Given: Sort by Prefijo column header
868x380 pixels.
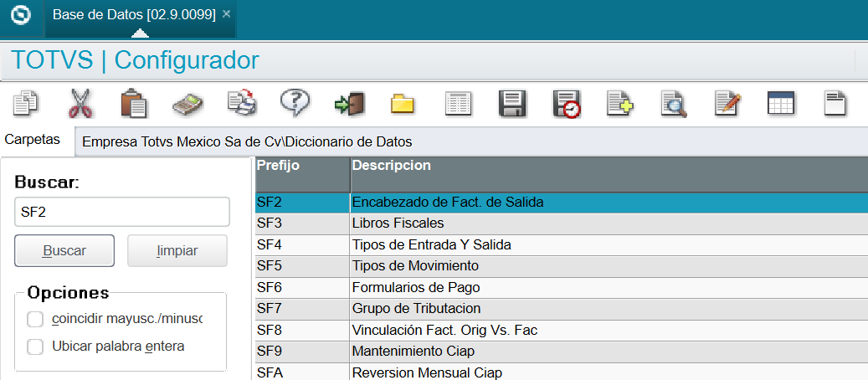Looking at the screenshot, I should pos(303,174).
